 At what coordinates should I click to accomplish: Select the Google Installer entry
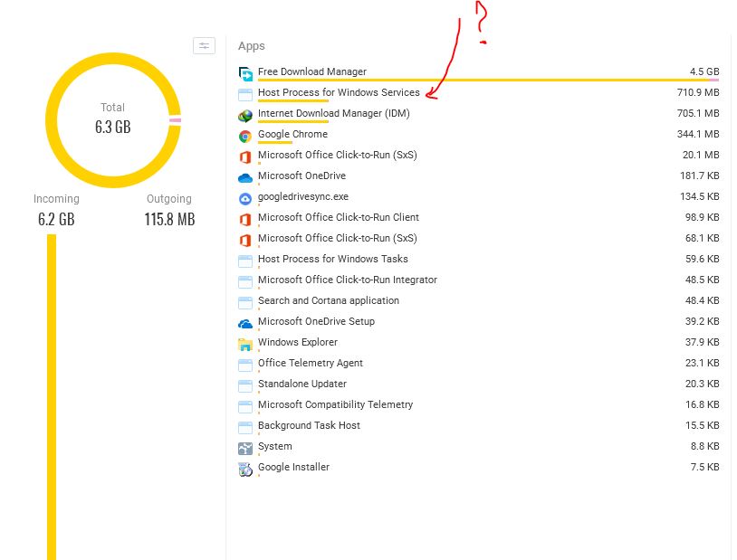pyautogui.click(x=293, y=467)
